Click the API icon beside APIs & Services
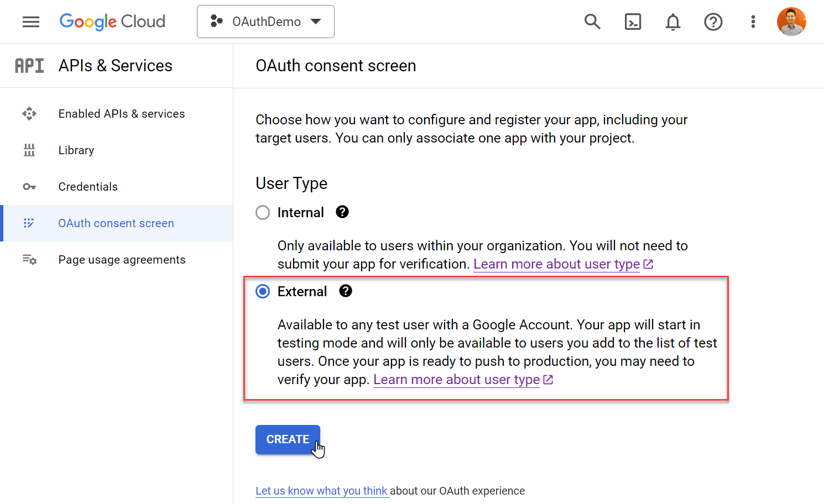Screen dimensions: 824x504 coord(29,66)
